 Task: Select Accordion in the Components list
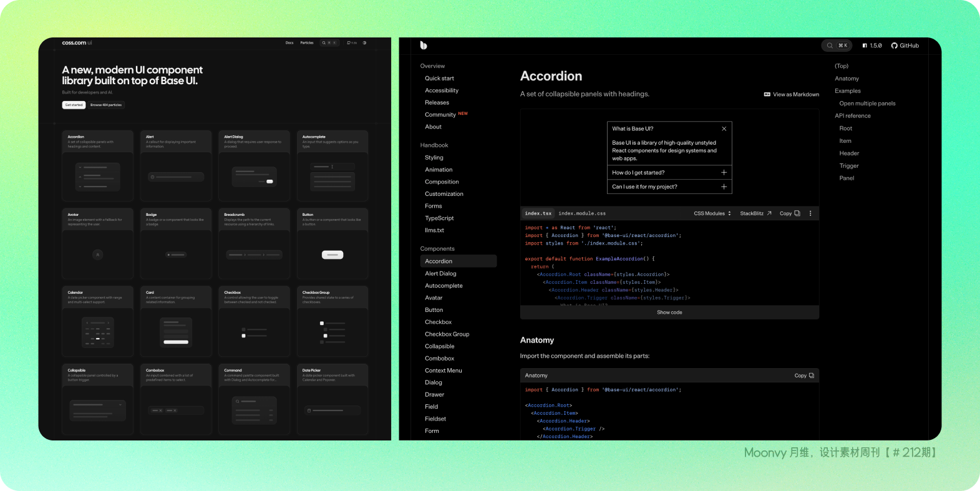[x=458, y=261]
